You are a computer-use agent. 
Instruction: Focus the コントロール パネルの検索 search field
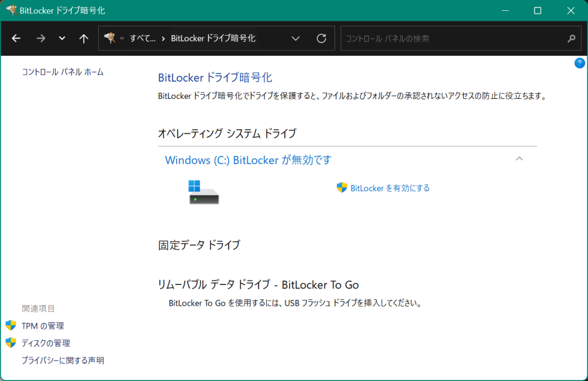pos(451,39)
